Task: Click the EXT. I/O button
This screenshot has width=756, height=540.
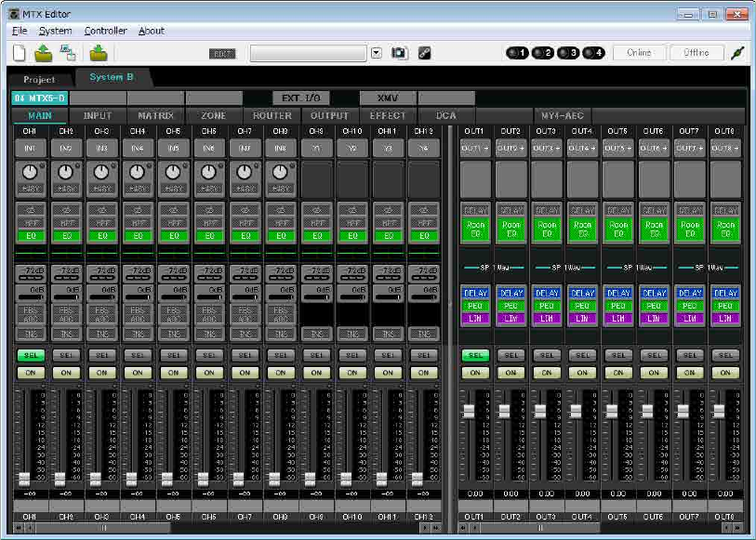Action: click(x=301, y=99)
